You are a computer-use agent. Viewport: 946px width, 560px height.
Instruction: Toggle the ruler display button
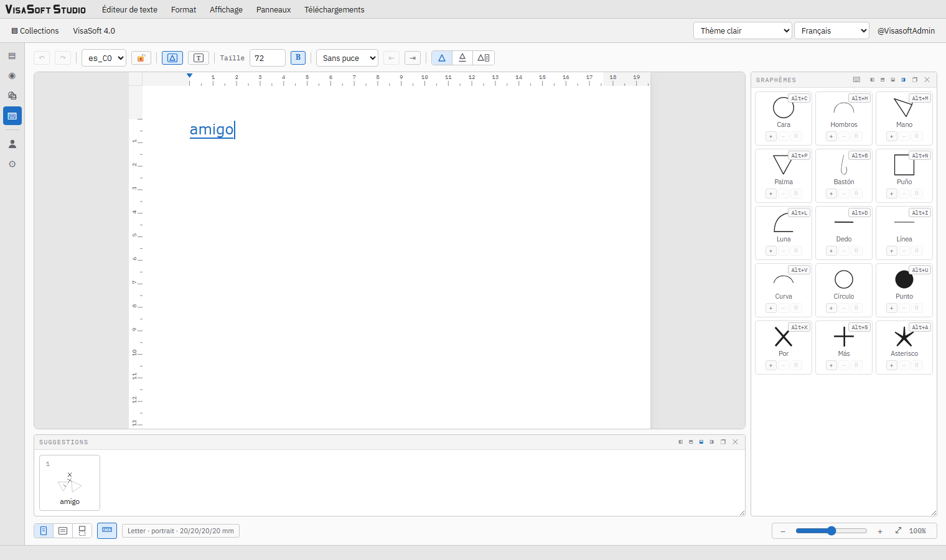pos(107,531)
